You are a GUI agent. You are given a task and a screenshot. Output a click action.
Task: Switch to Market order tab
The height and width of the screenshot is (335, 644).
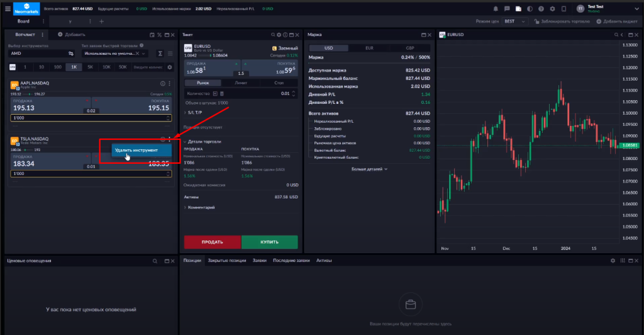pyautogui.click(x=203, y=83)
